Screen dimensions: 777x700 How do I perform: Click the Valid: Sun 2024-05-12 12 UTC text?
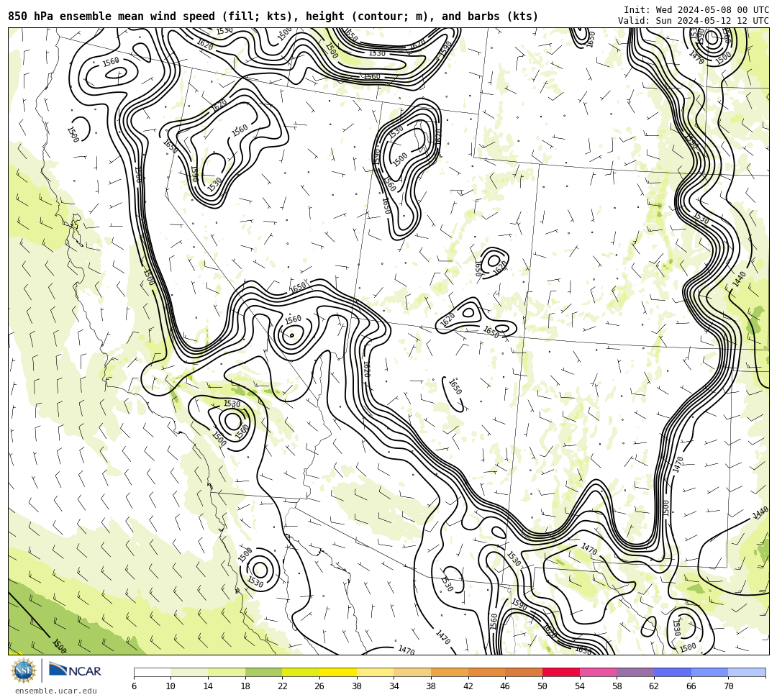[x=694, y=20]
